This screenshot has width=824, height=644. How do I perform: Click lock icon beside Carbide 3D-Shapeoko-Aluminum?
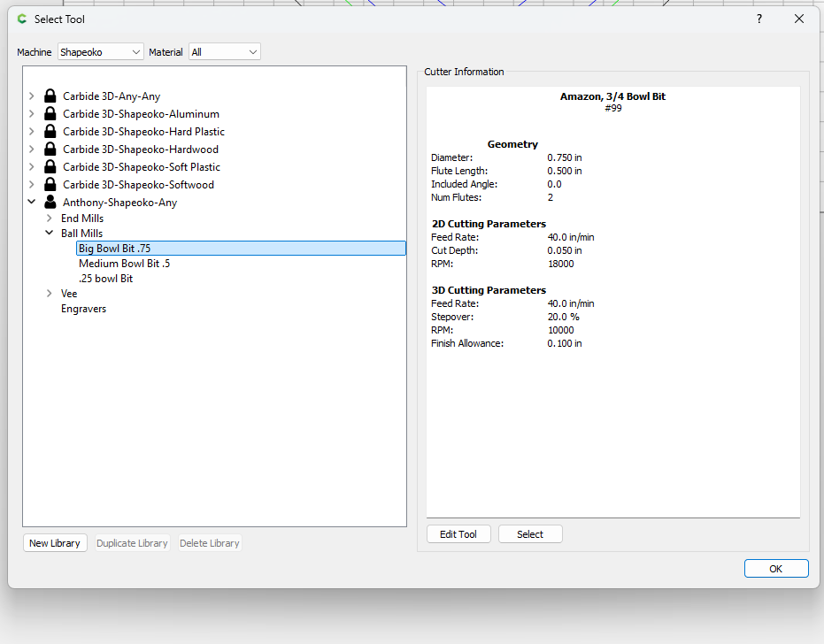point(50,114)
